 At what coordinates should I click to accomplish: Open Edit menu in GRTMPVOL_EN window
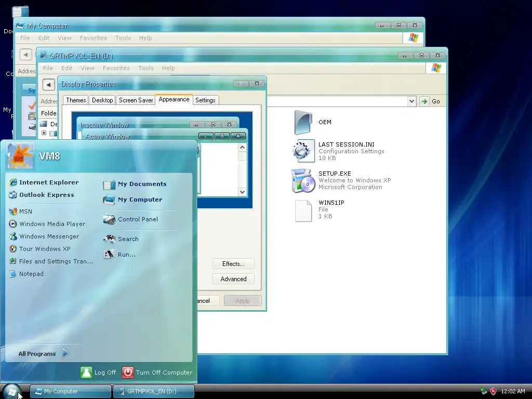coord(66,68)
